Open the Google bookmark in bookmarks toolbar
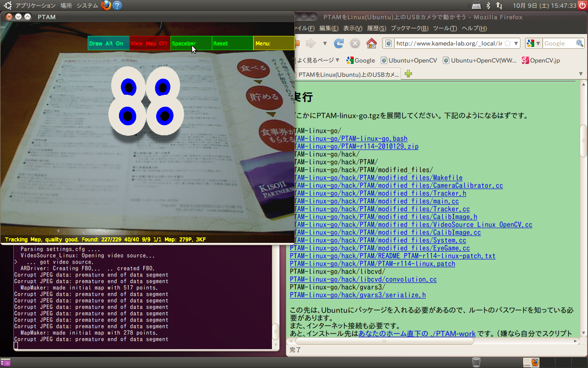 (361, 60)
